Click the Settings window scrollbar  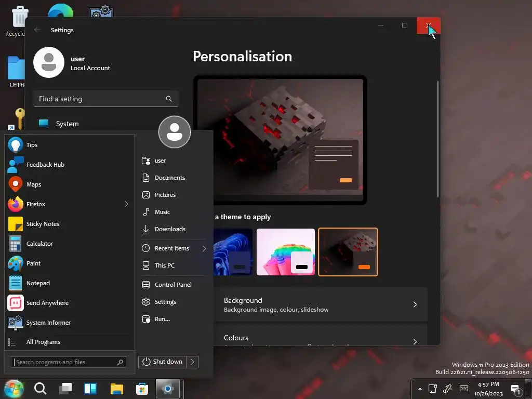pos(437,139)
